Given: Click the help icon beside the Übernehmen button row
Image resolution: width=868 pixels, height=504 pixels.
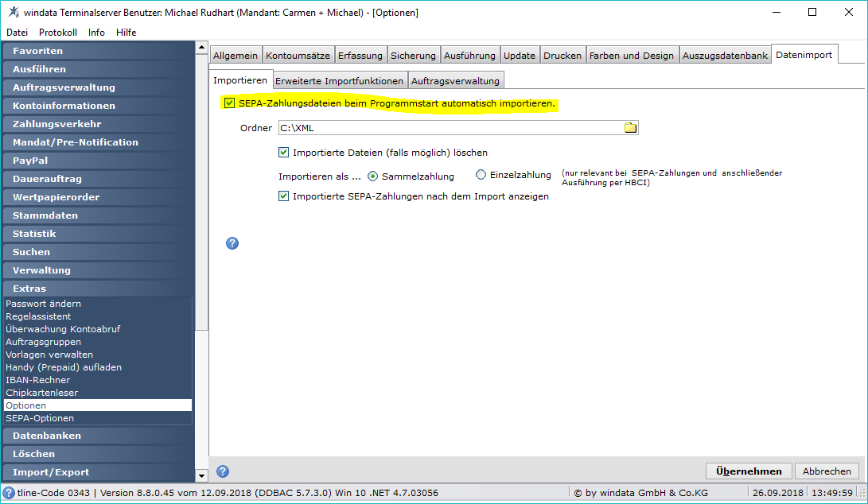Looking at the screenshot, I should [x=223, y=471].
